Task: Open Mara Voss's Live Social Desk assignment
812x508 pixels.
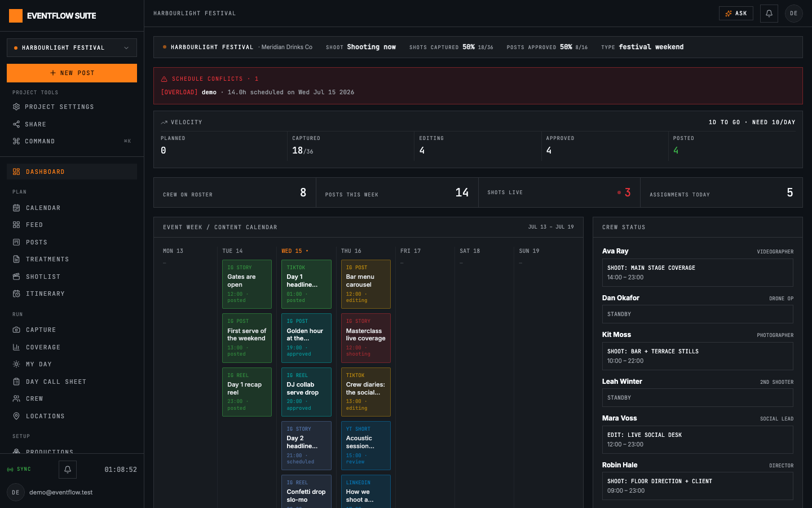Action: click(698, 440)
